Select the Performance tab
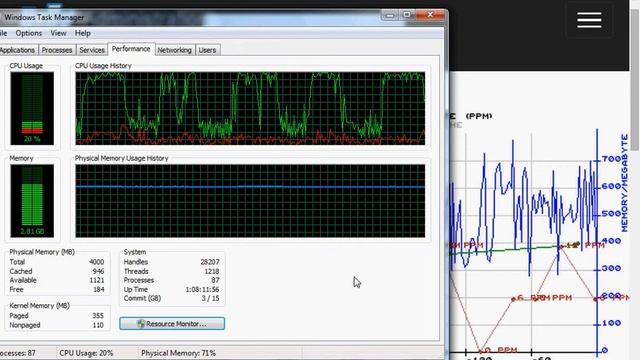Screen dimensions: 640x360 tap(131, 49)
